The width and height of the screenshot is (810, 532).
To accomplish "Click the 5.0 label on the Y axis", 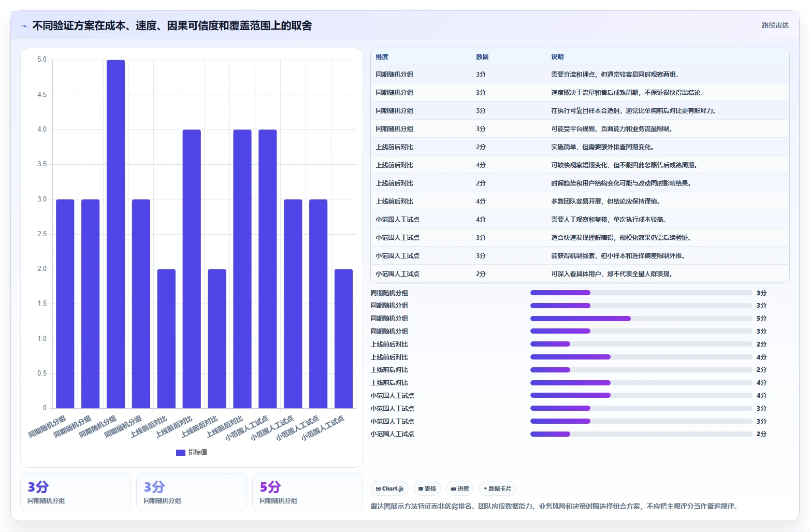I will click(x=42, y=60).
